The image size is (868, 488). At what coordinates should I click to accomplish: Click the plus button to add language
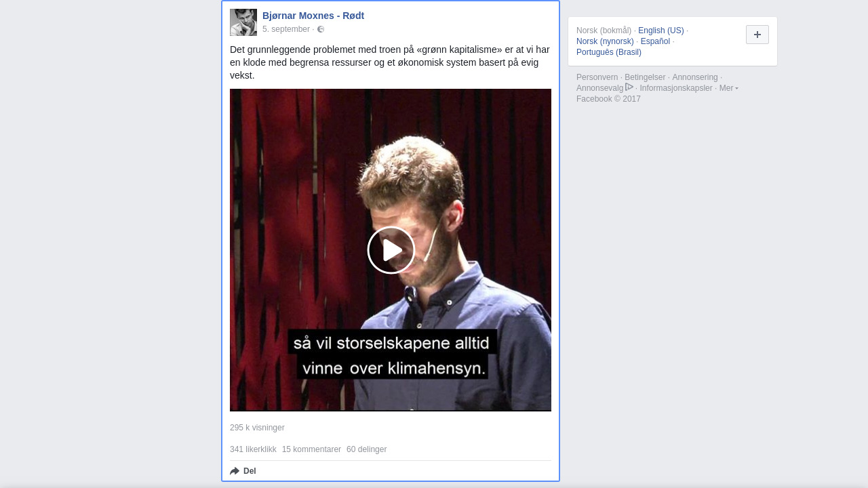(x=757, y=35)
